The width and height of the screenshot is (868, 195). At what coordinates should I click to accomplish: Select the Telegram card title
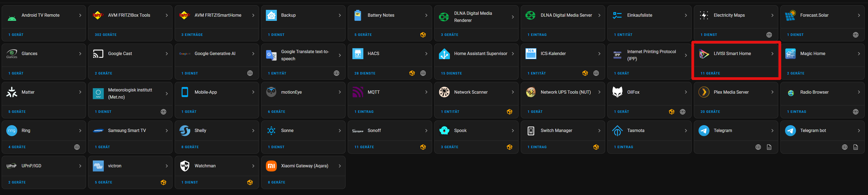click(x=723, y=130)
